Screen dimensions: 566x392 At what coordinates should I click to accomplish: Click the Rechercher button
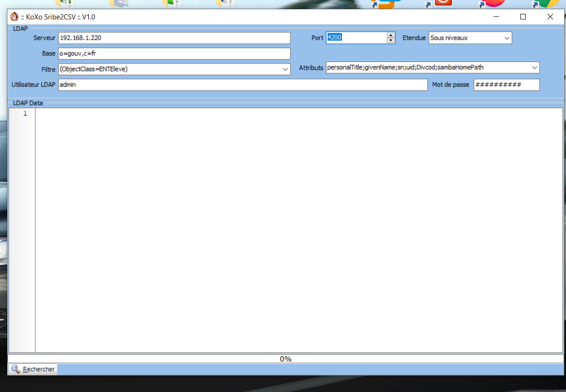coord(33,369)
